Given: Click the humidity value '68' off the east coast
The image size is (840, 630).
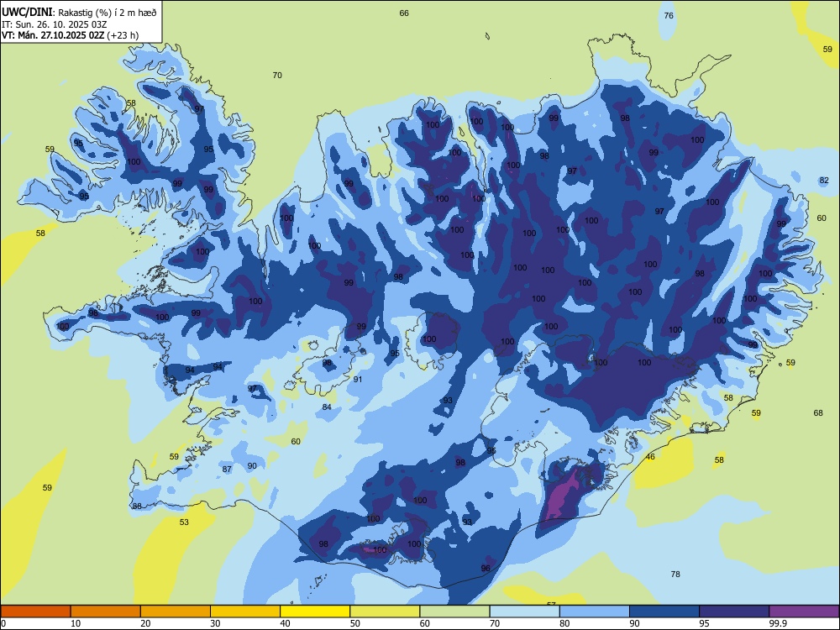Looking at the screenshot, I should (818, 413).
